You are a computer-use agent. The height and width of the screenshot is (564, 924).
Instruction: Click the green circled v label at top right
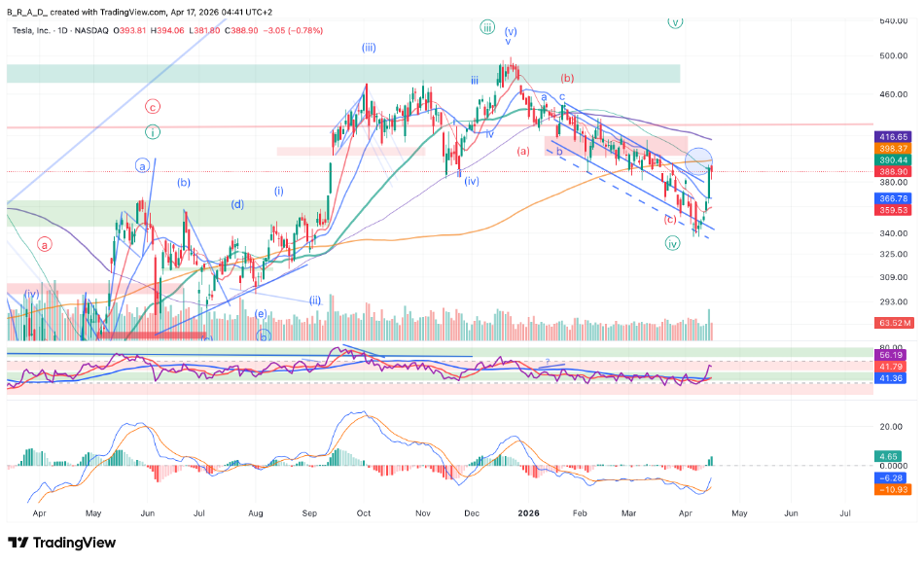pyautogui.click(x=675, y=21)
